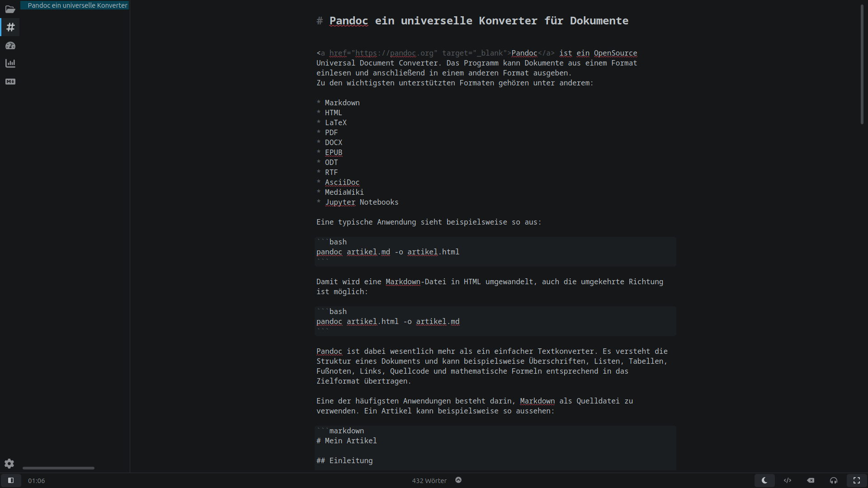The height and width of the screenshot is (488, 868).
Task: Toggle distraction-free headphones button
Action: coord(834,480)
